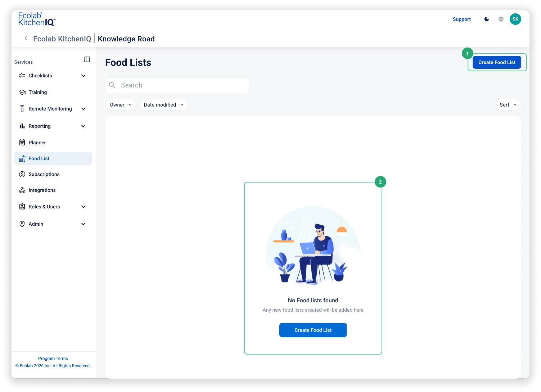Viewport: 541px width, 392px height.
Task: Open the Planner menu item
Action: click(x=53, y=143)
